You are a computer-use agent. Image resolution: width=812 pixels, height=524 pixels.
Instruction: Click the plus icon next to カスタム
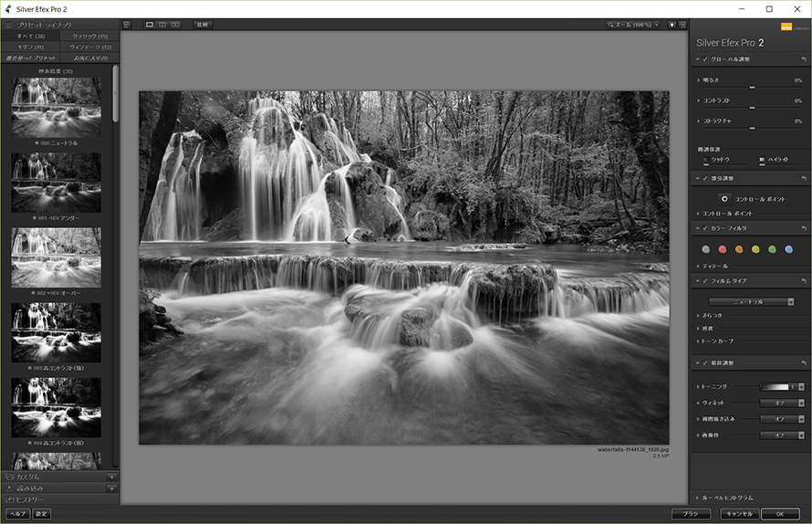click(111, 477)
